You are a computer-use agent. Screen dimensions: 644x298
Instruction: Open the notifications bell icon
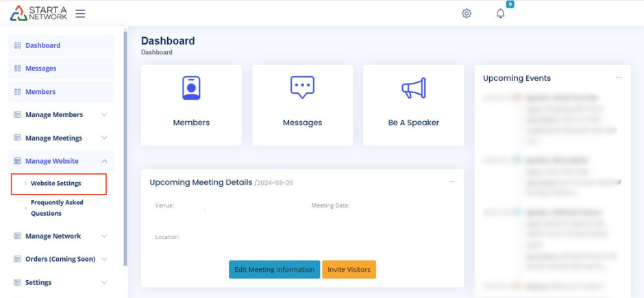[x=501, y=13]
